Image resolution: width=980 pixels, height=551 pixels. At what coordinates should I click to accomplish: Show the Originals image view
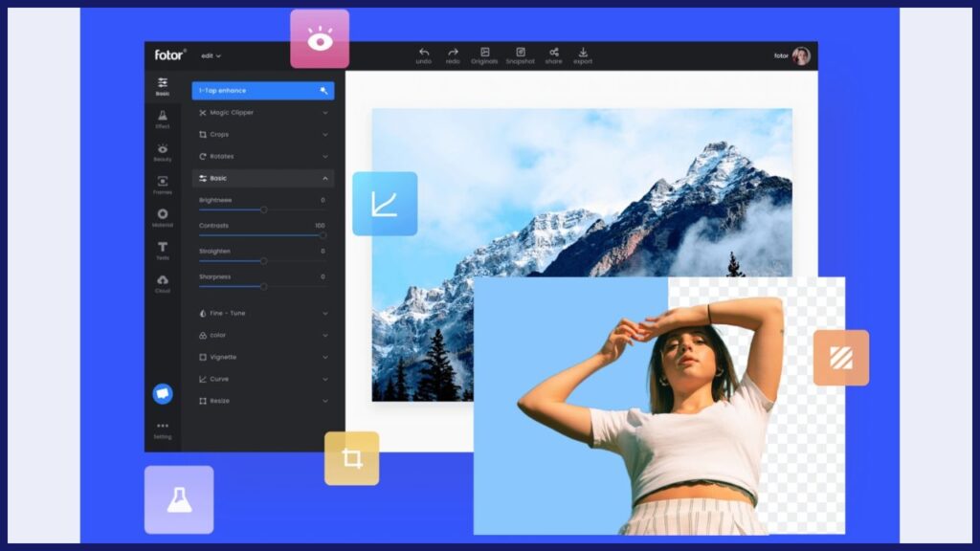[485, 53]
